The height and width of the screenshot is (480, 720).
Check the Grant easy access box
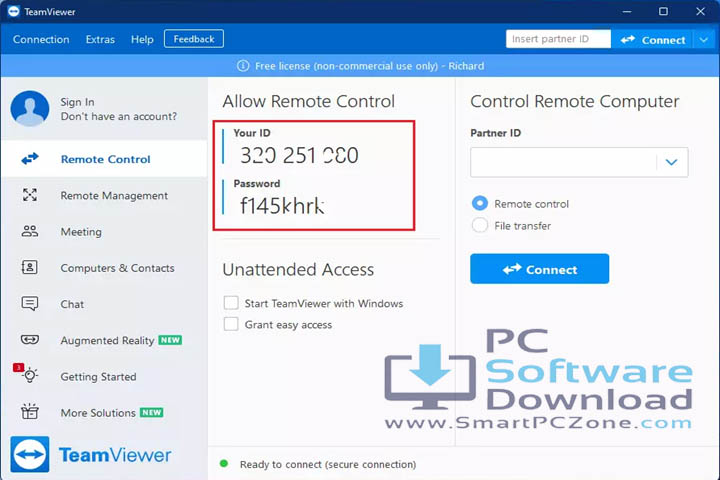[x=231, y=324]
